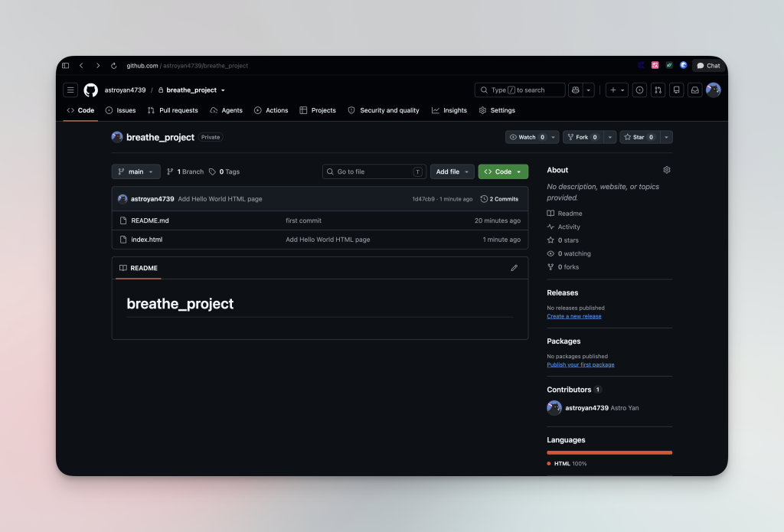Open repository Settings tab
784x532 pixels.
(x=497, y=110)
